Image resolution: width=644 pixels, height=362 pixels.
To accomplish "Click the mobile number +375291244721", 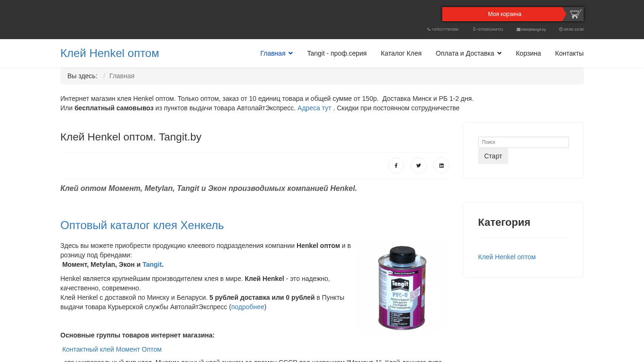I will point(488,29).
